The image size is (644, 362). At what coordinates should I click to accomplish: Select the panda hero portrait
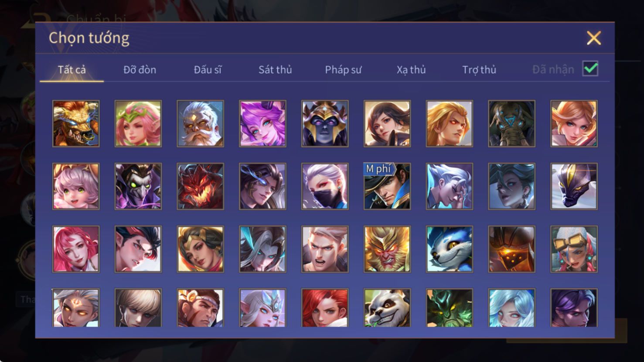click(387, 307)
